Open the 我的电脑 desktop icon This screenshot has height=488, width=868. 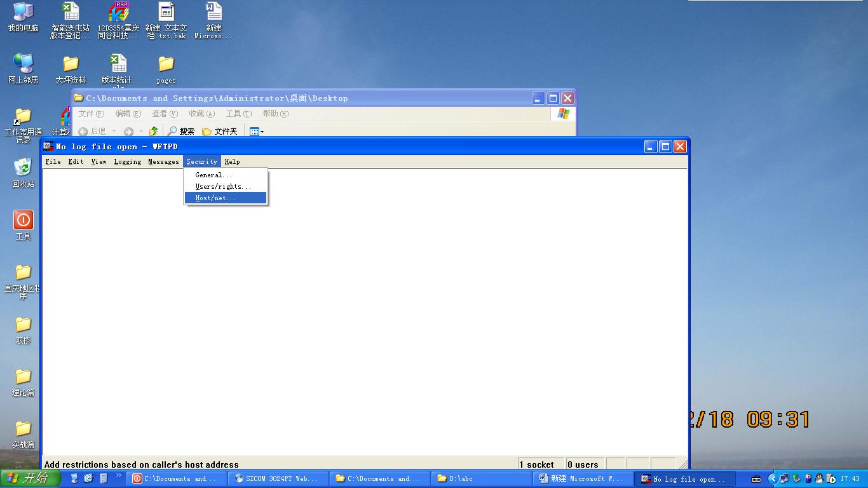click(23, 13)
